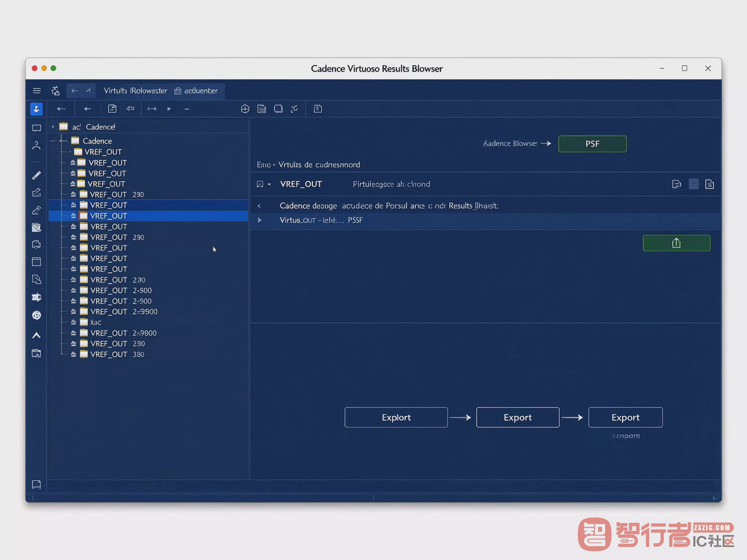Open the hamburger menu icon
Viewport: 747px width, 560px height.
[37, 90]
